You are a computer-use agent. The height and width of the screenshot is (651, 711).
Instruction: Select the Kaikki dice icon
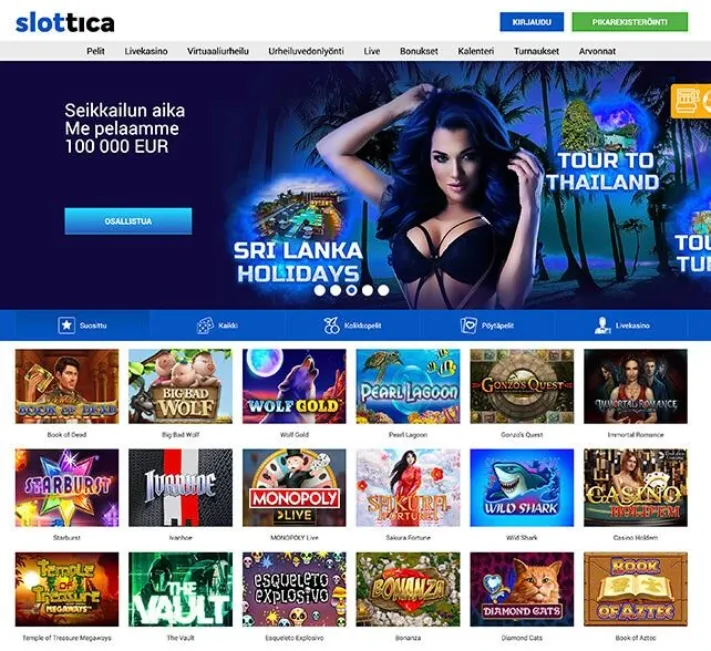point(205,326)
